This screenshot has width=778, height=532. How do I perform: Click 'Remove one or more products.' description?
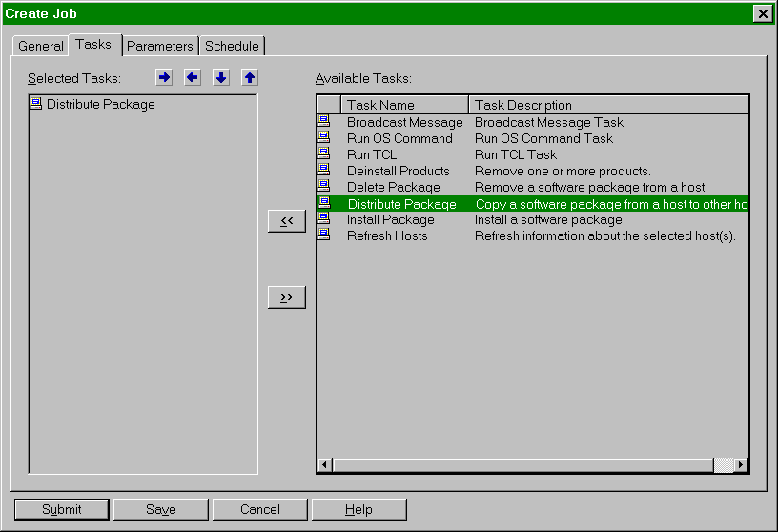(563, 172)
